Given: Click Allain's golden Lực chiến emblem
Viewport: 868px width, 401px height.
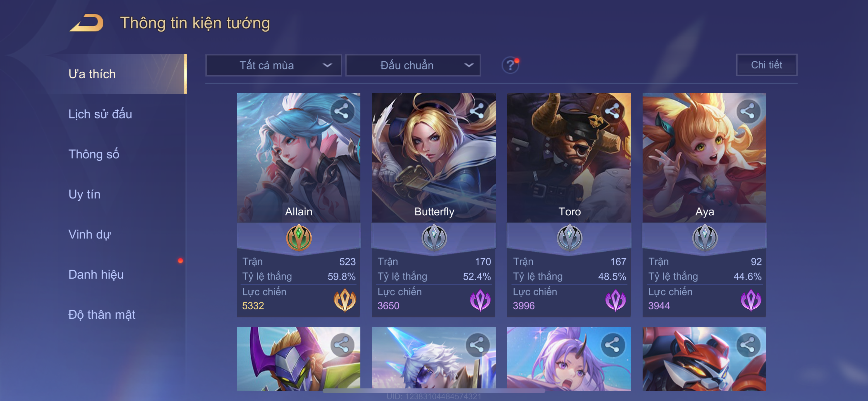Looking at the screenshot, I should tap(345, 300).
